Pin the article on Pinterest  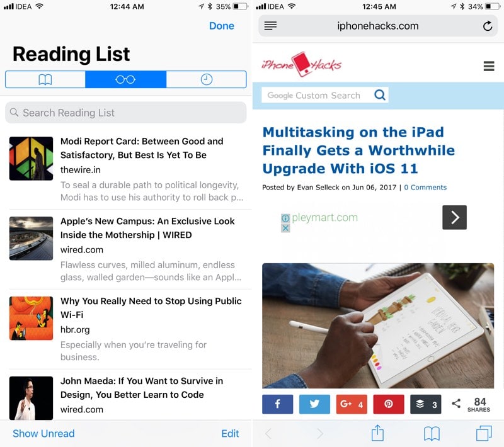coord(388,404)
